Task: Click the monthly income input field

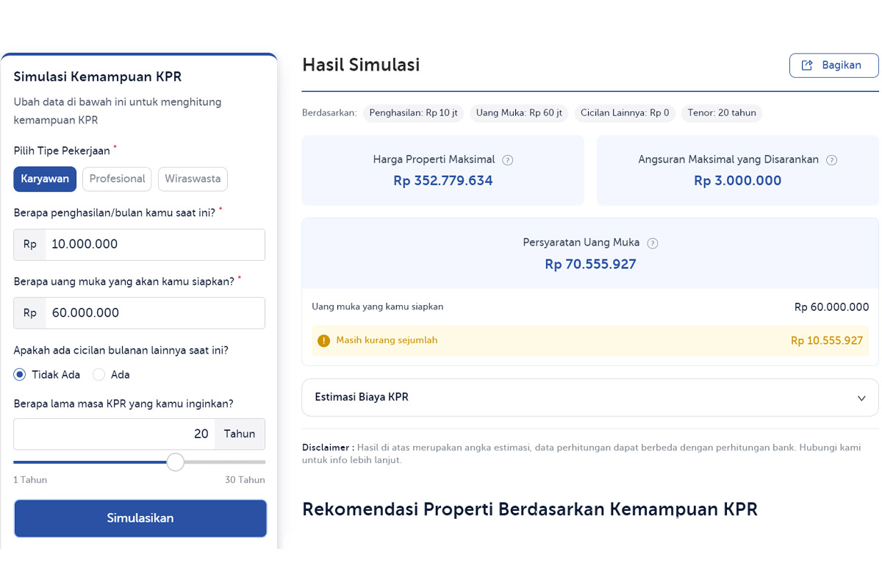Action: click(x=154, y=245)
